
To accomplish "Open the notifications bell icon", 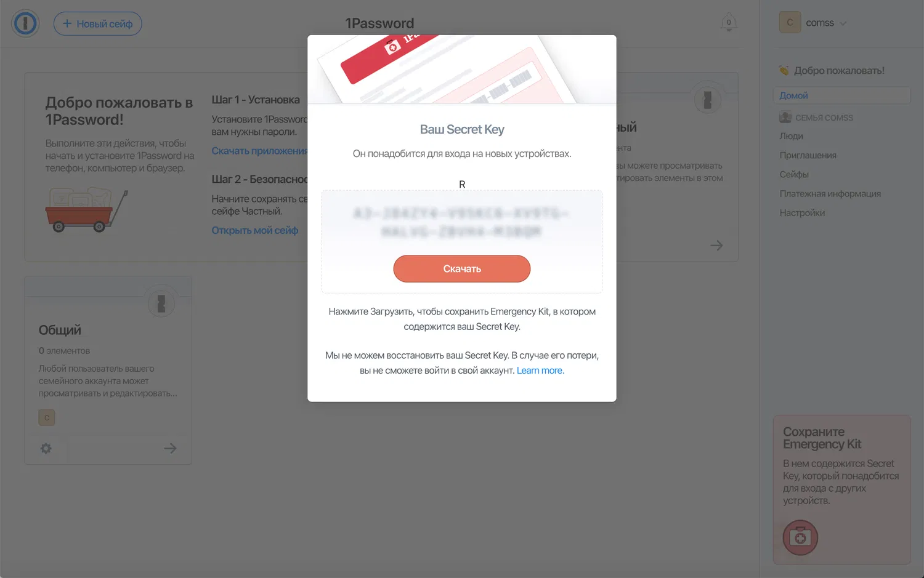I will pyautogui.click(x=729, y=22).
